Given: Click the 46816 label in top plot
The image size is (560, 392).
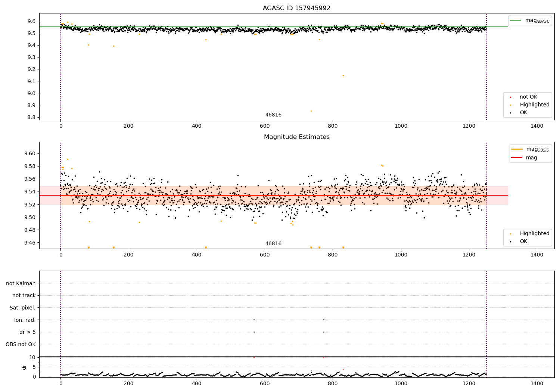Looking at the screenshot, I should [273, 115].
